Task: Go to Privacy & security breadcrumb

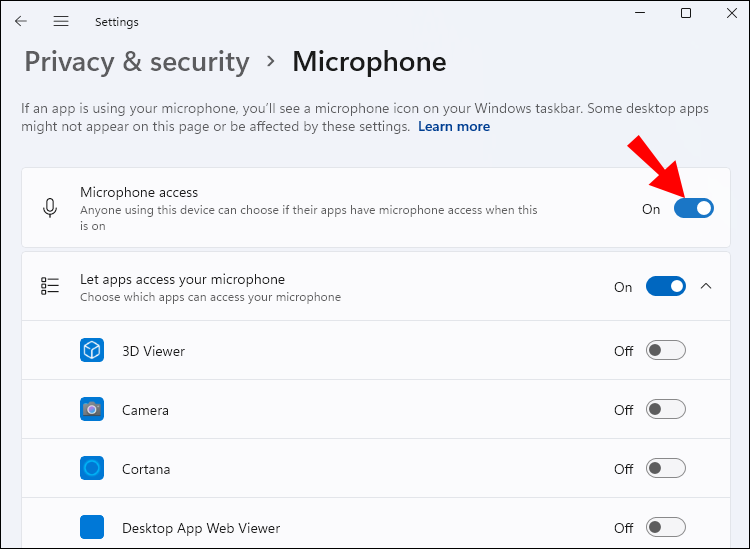Action: (x=137, y=62)
